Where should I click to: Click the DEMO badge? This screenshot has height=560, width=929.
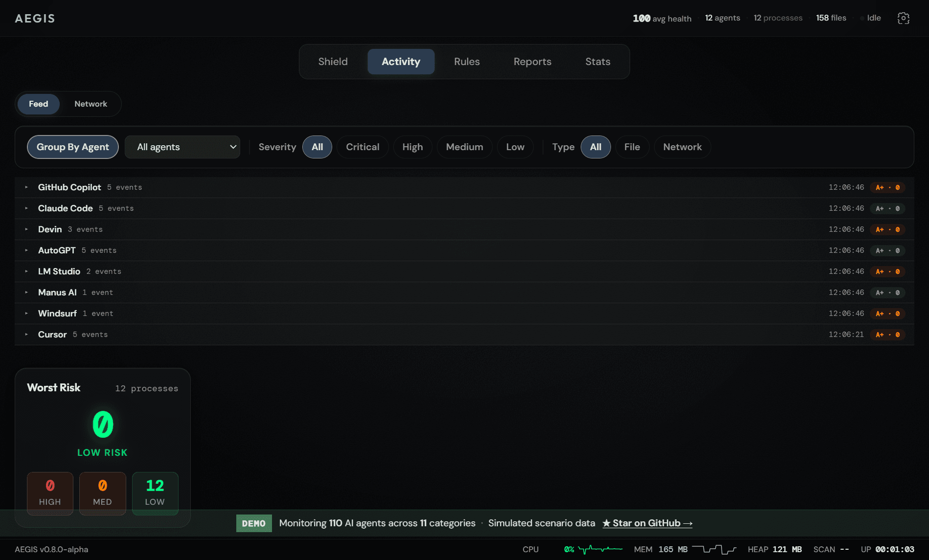click(x=254, y=523)
